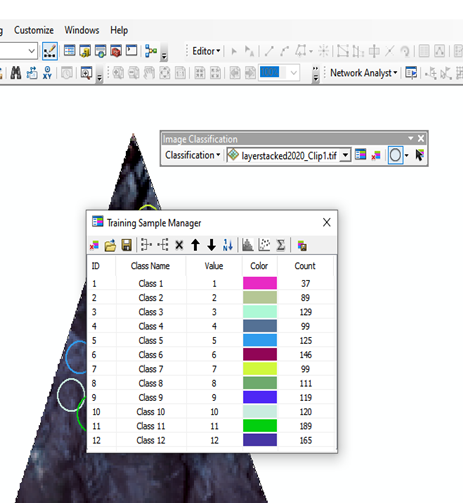The height and width of the screenshot is (503, 463).
Task: Expand the Network Analyst dropdown
Action: 363,73
